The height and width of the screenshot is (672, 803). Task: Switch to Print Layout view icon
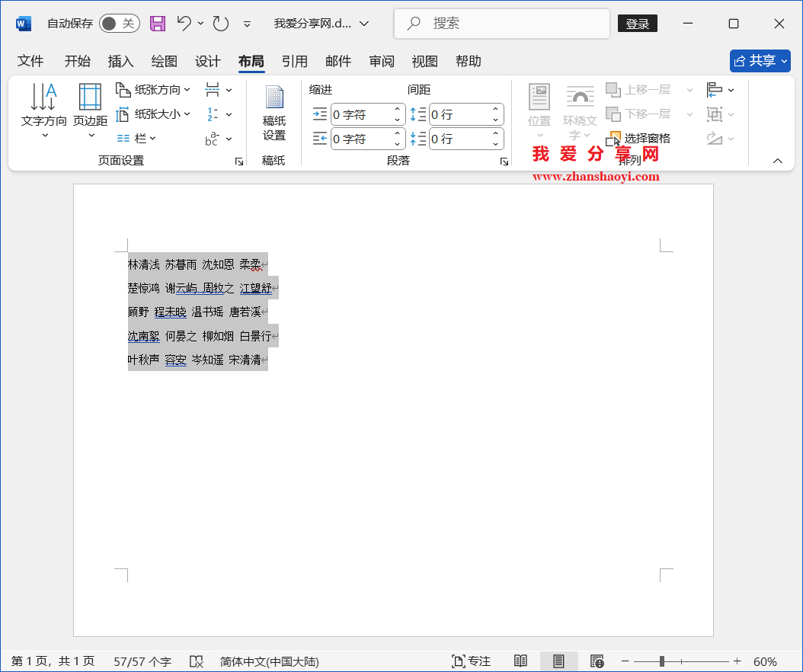pyautogui.click(x=558, y=661)
